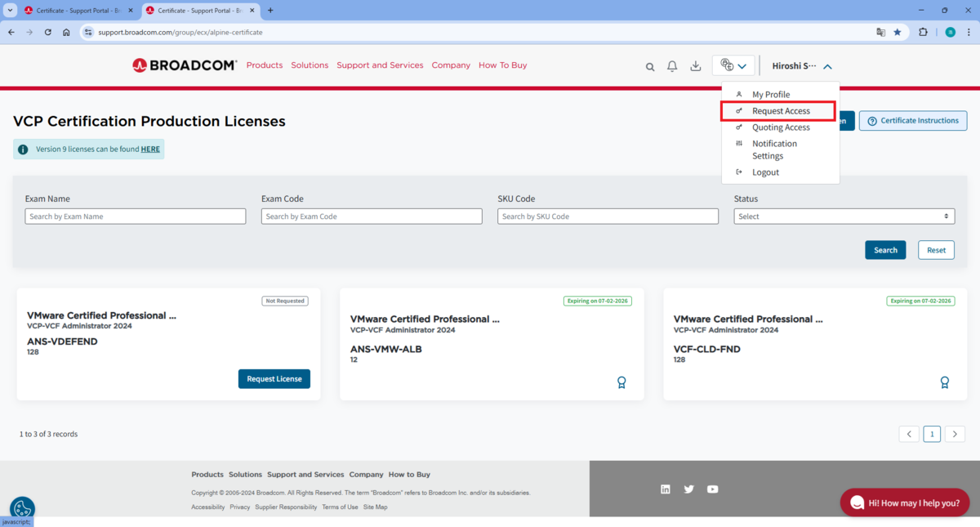Click the footer How to Buy link
This screenshot has height=527, width=980.
(409, 475)
